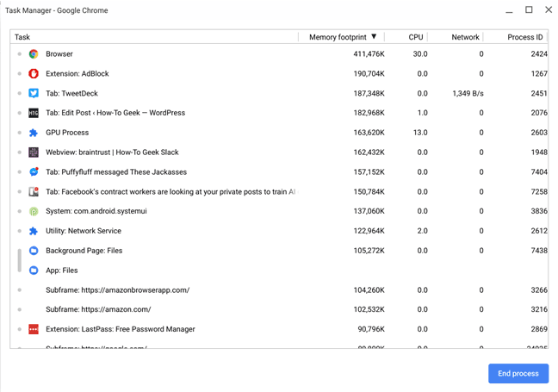Click the 90,796K memory value
This screenshot has width=558, height=392.
point(371,329)
